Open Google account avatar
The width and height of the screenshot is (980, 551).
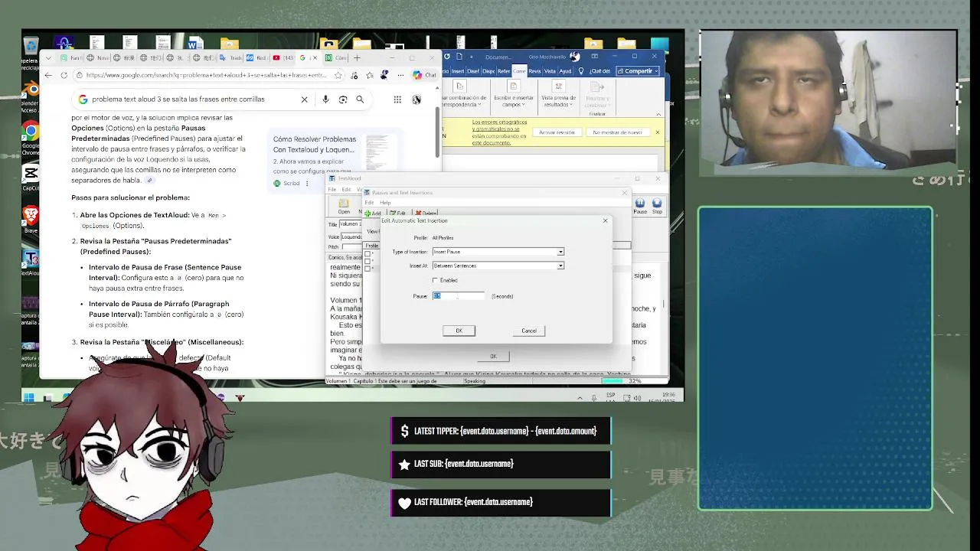416,99
